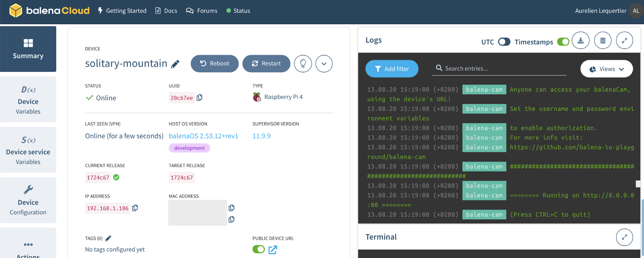Screen dimensions: 644x258
Task: Open balenaOS 2.53.12+rev1 link
Action: 204,136
